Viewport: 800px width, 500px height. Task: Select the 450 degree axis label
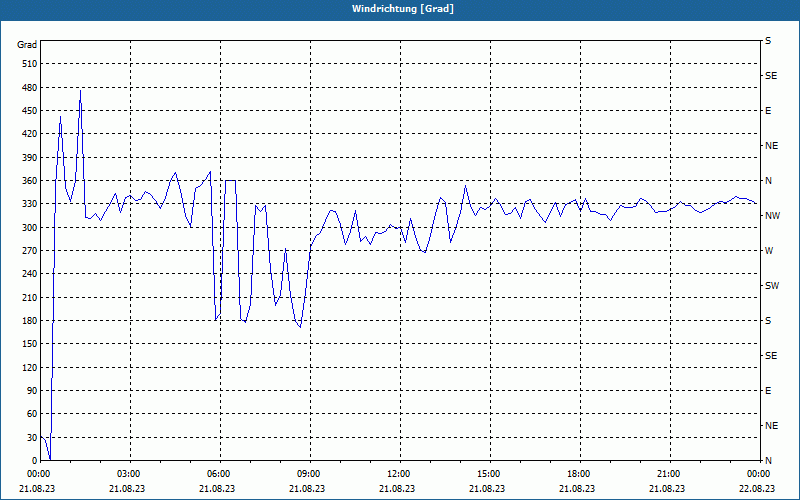coord(30,111)
